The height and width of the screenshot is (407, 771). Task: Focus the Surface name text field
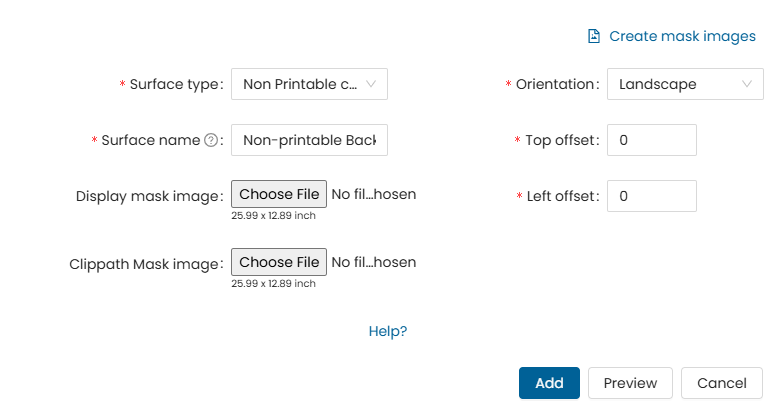309,141
